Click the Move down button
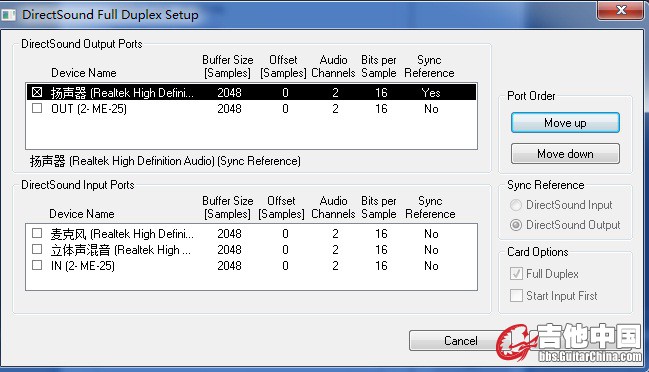The height and width of the screenshot is (372, 649). click(x=565, y=154)
